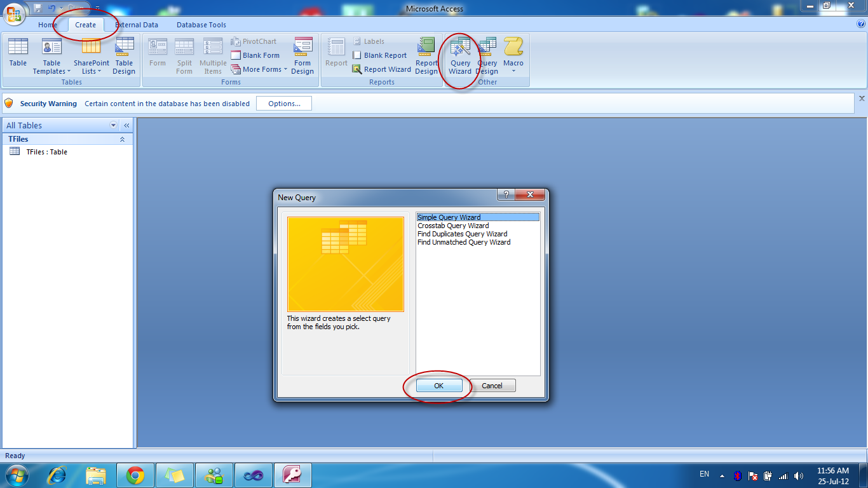
Task: Create a Blank Form
Action: [x=255, y=55]
